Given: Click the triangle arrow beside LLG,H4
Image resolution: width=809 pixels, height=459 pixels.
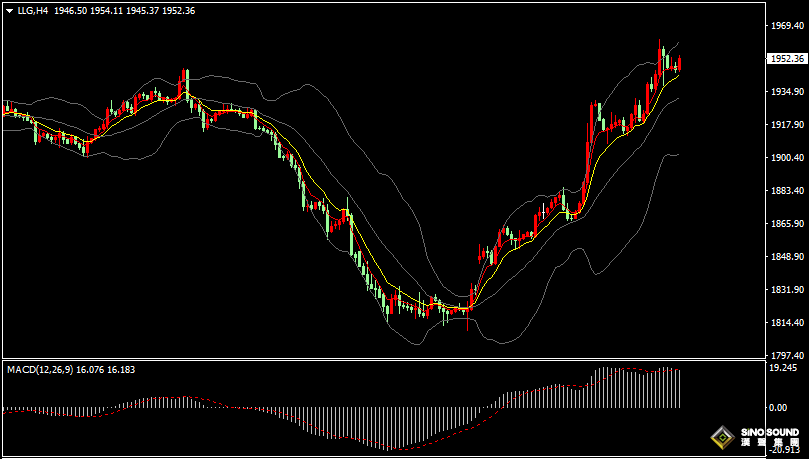Looking at the screenshot, I should pos(9,10).
